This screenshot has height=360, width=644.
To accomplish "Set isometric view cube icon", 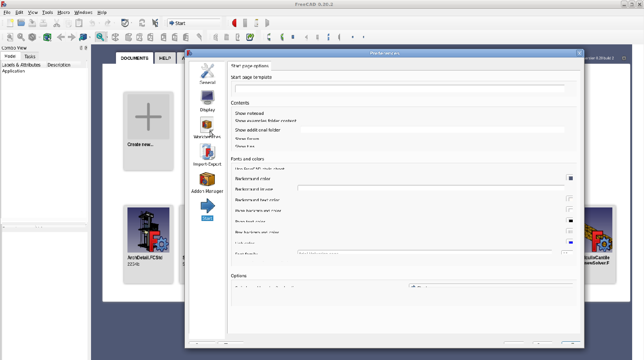I will coord(115,37).
